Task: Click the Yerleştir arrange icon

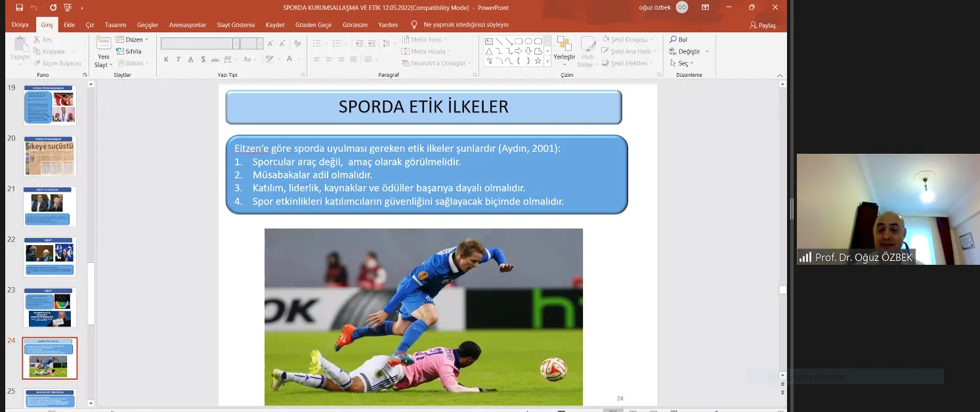Action: point(564,45)
